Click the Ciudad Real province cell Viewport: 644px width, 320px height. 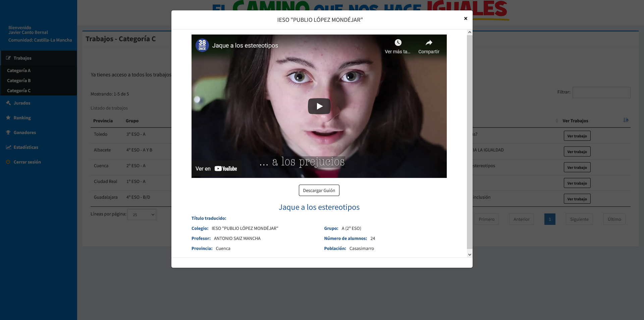(x=106, y=181)
